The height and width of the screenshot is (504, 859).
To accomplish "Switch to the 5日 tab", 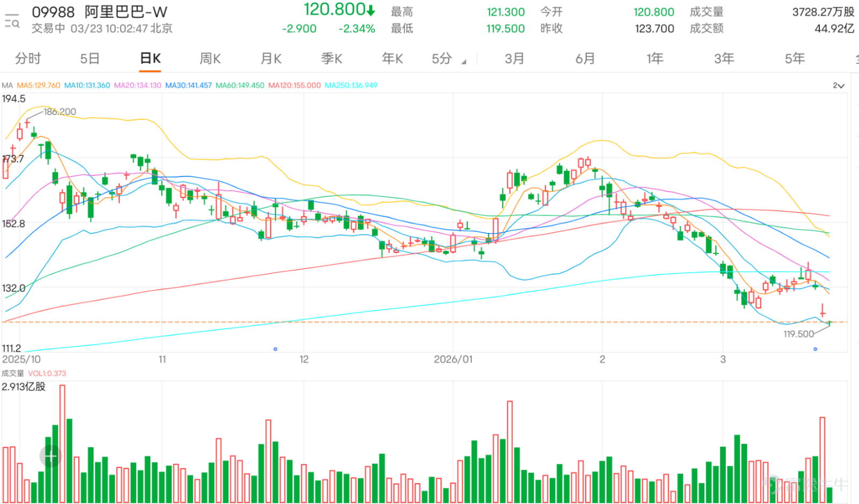I will 90,59.
